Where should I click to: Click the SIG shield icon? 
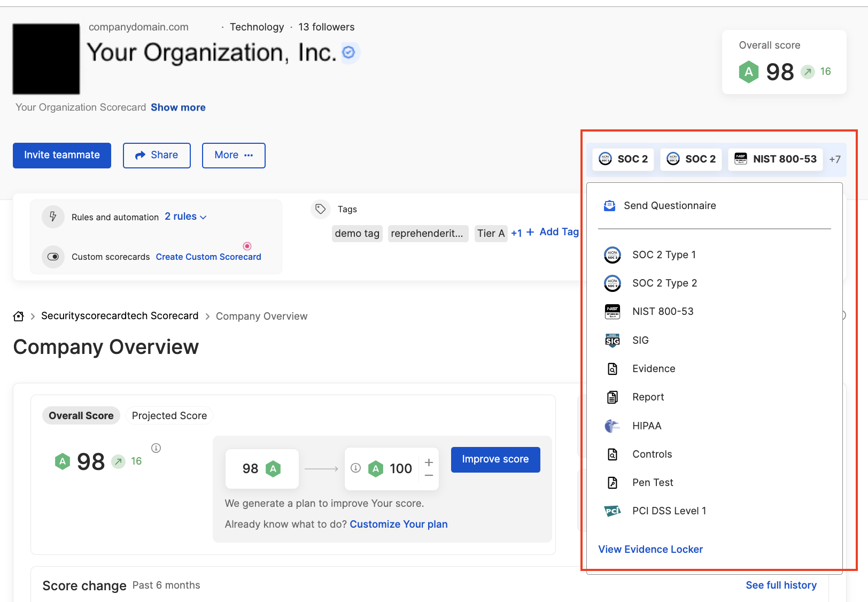(613, 340)
